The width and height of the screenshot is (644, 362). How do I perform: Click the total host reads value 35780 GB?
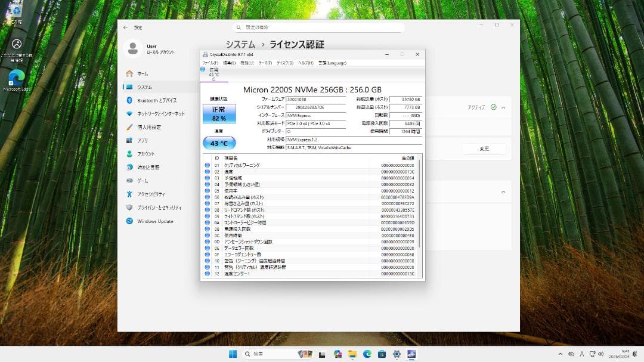[405, 100]
